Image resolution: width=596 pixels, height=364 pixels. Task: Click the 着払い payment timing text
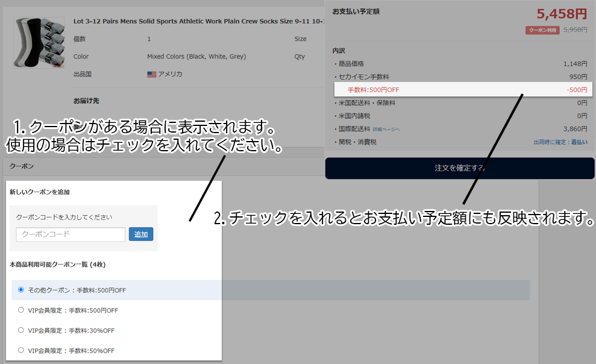pos(580,141)
